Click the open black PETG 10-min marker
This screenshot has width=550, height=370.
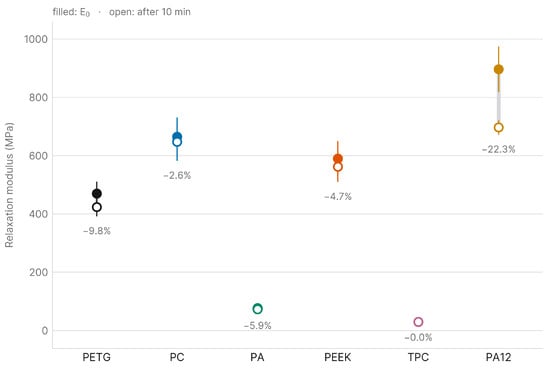[97, 207]
